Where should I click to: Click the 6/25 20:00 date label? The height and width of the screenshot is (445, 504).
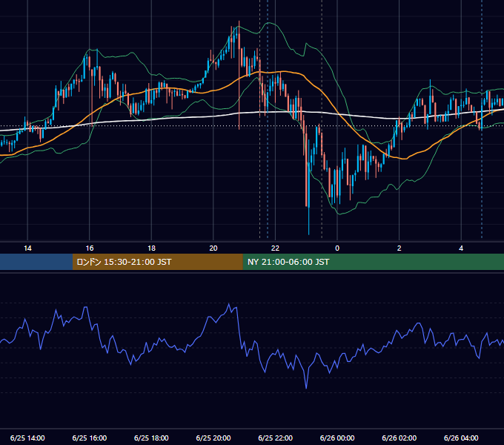tap(213, 438)
